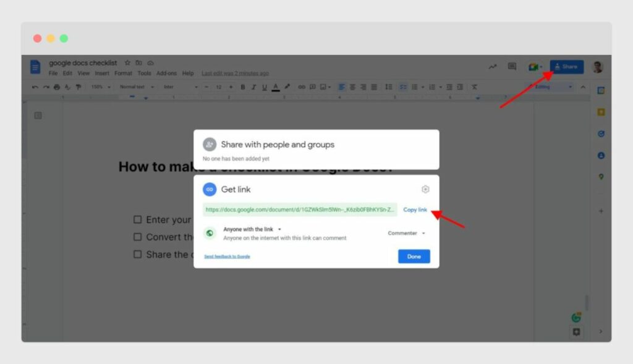The image size is (633, 364).
Task: Undo the last action
Action: 34,87
